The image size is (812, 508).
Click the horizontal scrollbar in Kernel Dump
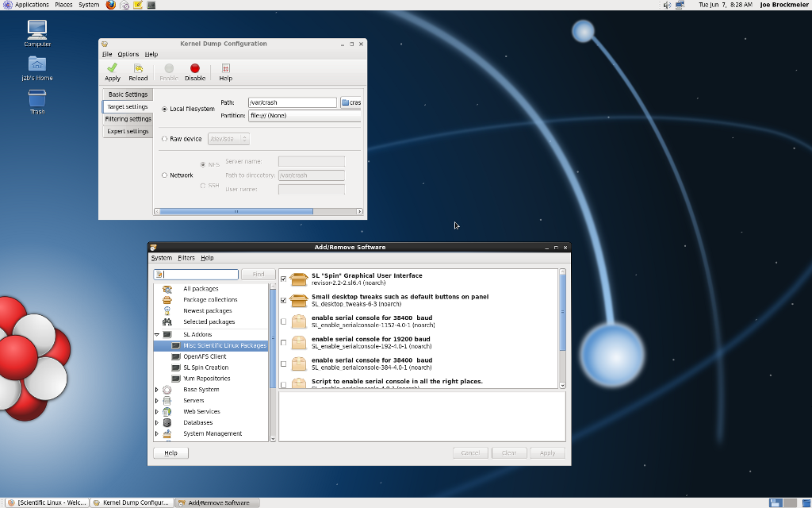pyautogui.click(x=236, y=212)
